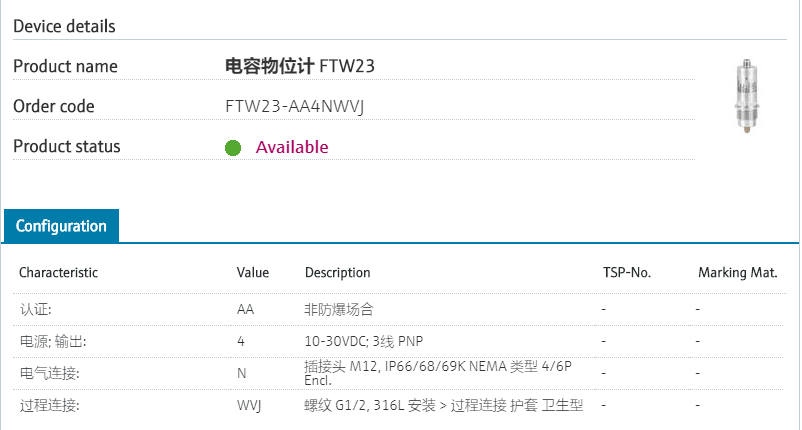Click the Available status text
The height and width of the screenshot is (430, 802).
click(292, 147)
